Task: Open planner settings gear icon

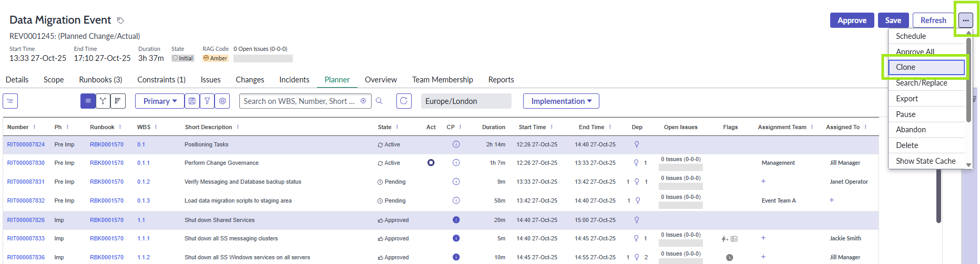Action: pyautogui.click(x=223, y=101)
